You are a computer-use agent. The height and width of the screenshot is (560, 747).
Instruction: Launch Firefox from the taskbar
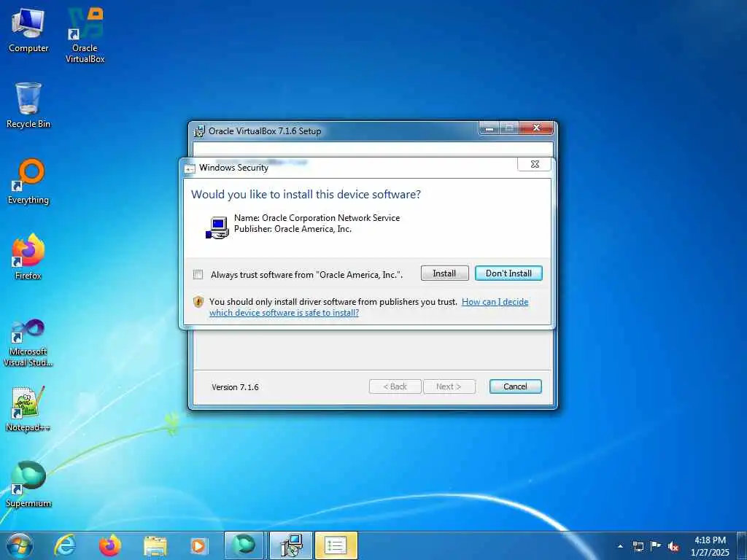click(109, 545)
